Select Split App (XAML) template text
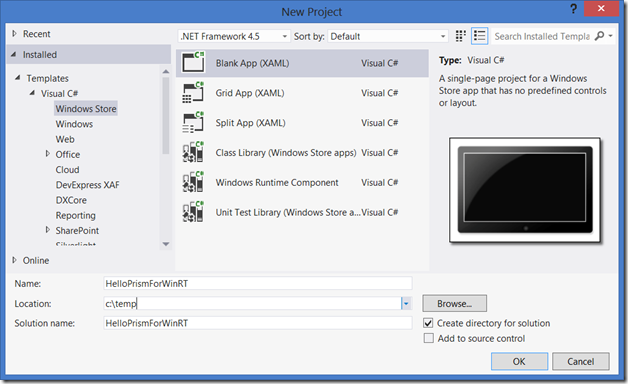 250,123
